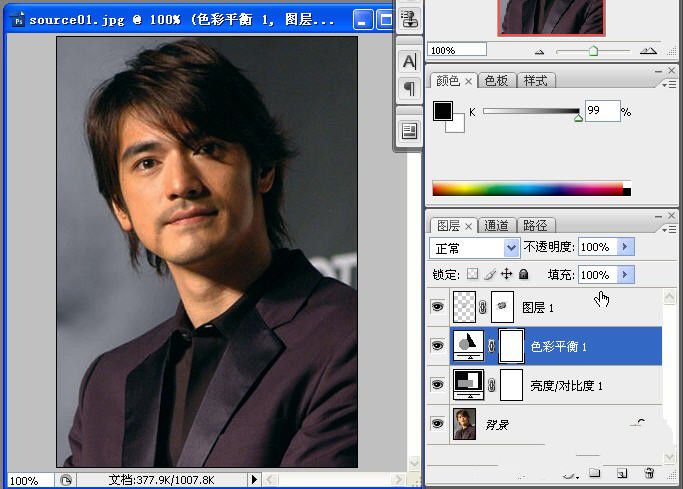Click the Lock transparent pixels icon
Viewport: 683px width, 489px height.
pyautogui.click(x=472, y=274)
